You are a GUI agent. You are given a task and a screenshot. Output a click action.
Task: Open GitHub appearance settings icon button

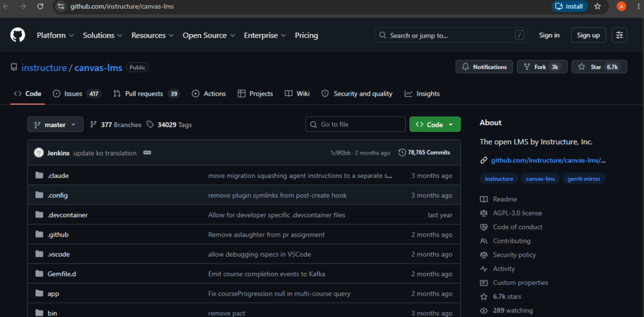click(619, 35)
